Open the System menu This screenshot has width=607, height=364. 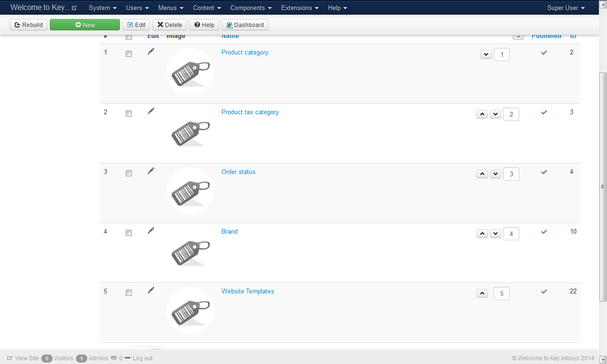(x=102, y=8)
